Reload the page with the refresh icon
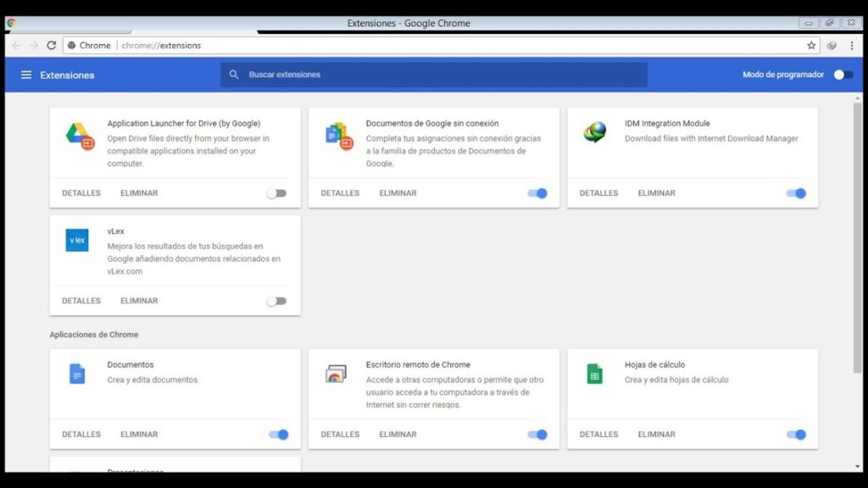The width and height of the screenshot is (868, 488). coord(52,46)
